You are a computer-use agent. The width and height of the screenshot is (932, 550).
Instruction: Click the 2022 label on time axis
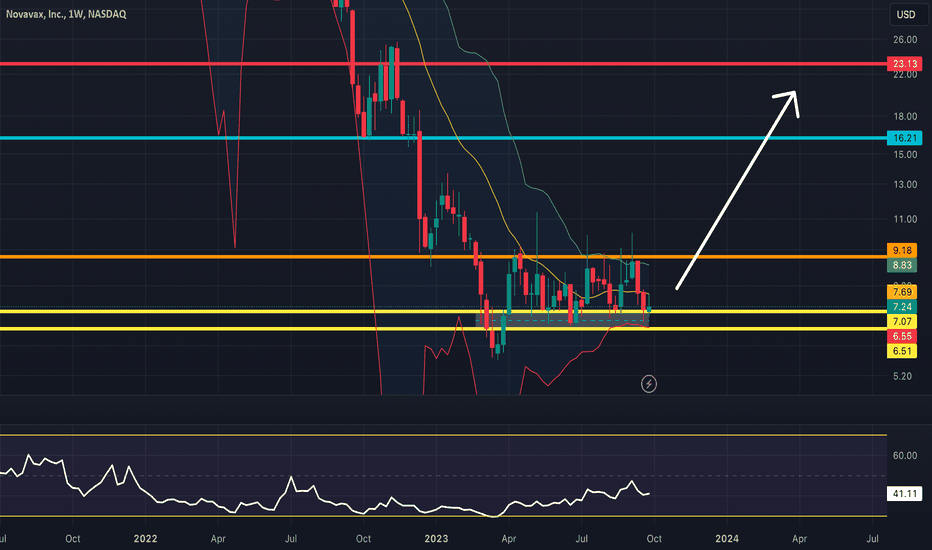(x=145, y=539)
